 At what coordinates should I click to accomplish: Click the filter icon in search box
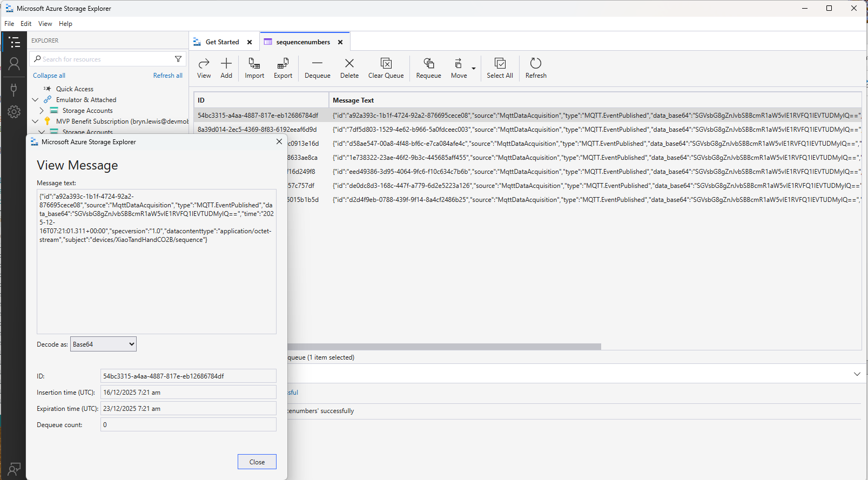point(178,59)
